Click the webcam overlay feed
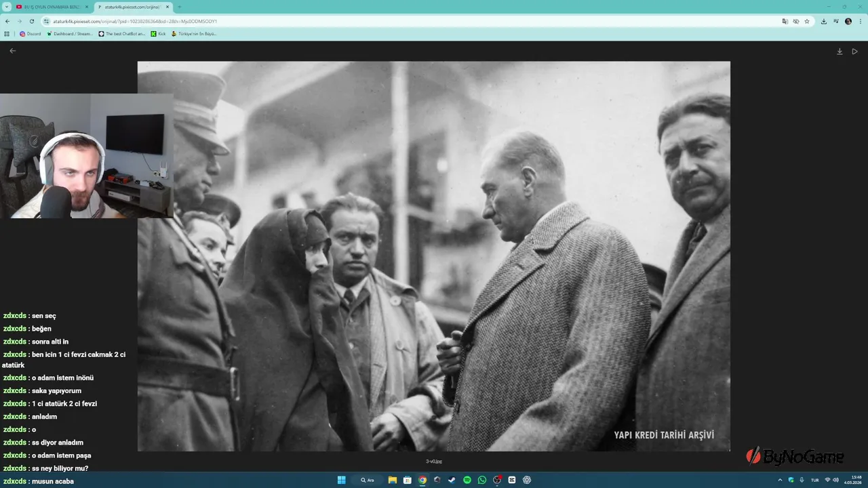This screenshot has height=488, width=868. tap(87, 156)
